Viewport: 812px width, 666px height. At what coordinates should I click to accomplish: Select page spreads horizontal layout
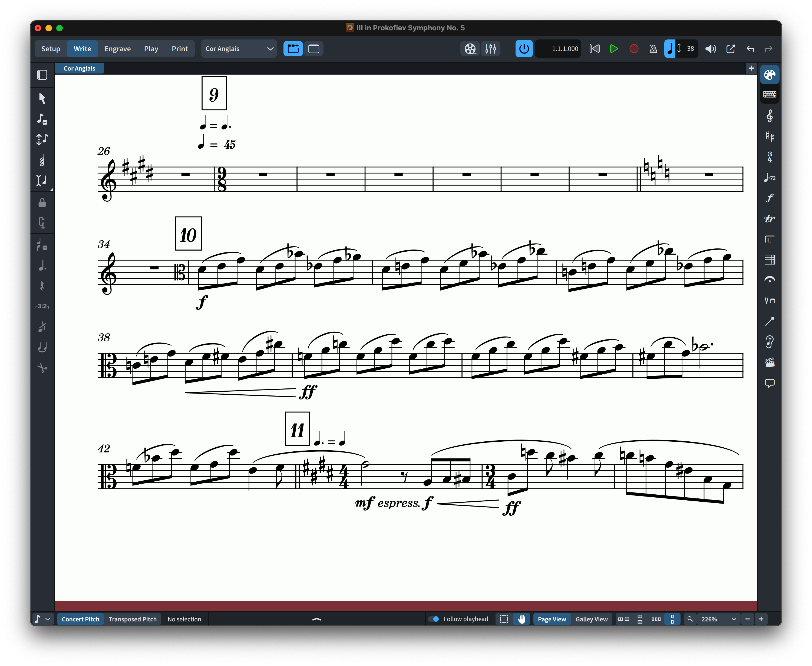(x=623, y=619)
